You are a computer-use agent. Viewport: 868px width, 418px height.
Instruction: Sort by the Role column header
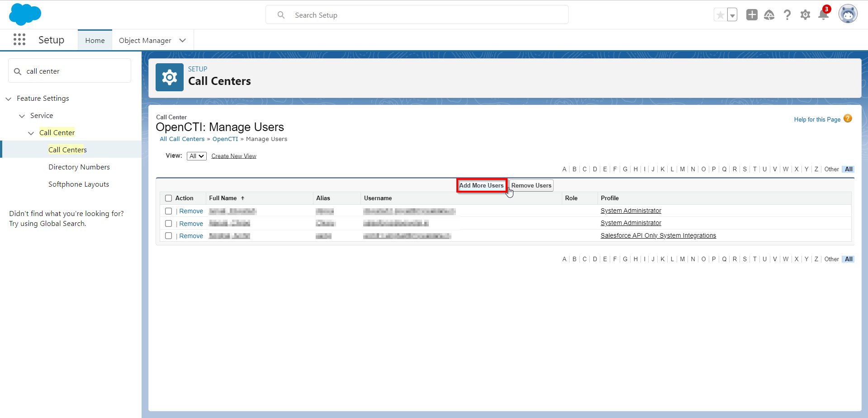click(571, 198)
